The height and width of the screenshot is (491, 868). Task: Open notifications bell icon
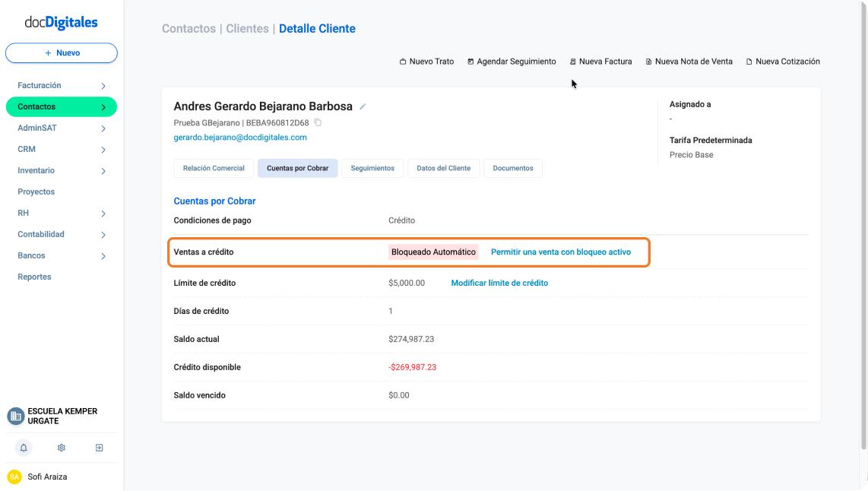click(x=24, y=448)
